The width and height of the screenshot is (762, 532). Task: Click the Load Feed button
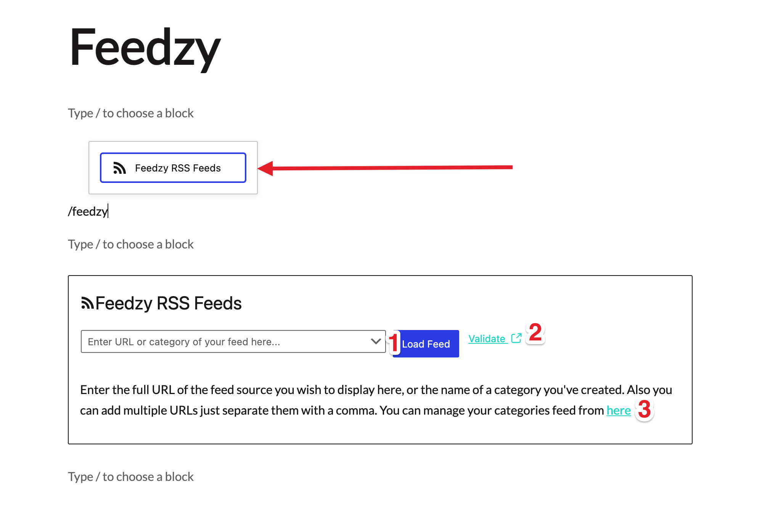pyautogui.click(x=425, y=344)
